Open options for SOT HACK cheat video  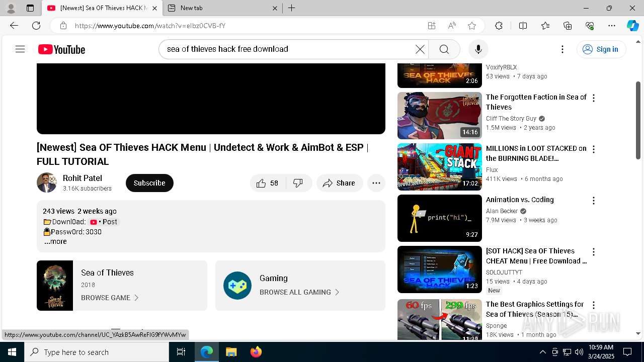[x=594, y=252]
